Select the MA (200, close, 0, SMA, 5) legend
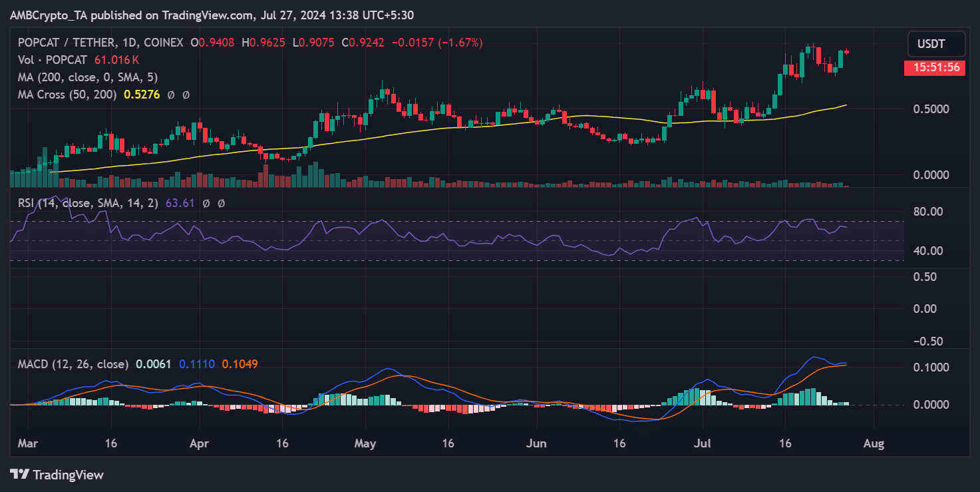 coord(88,77)
